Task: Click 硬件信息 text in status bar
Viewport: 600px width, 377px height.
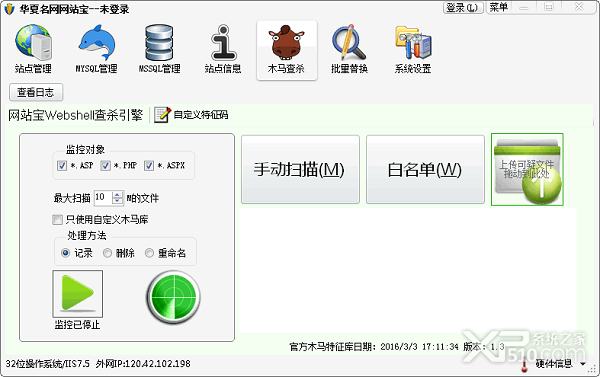Action: click(x=554, y=364)
